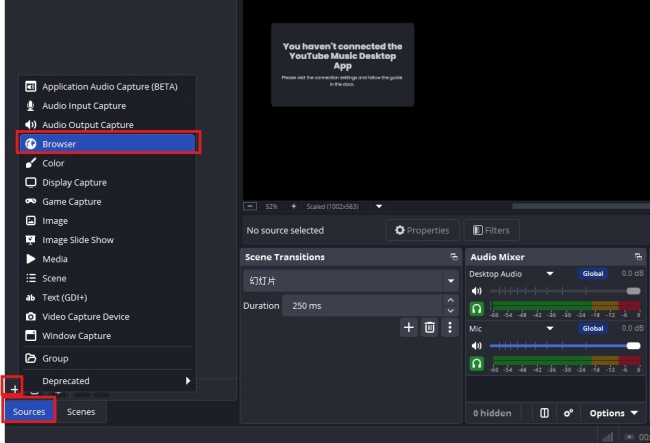The height and width of the screenshot is (443, 650).
Task: Mute Mic speaker icon
Action: coord(477,346)
